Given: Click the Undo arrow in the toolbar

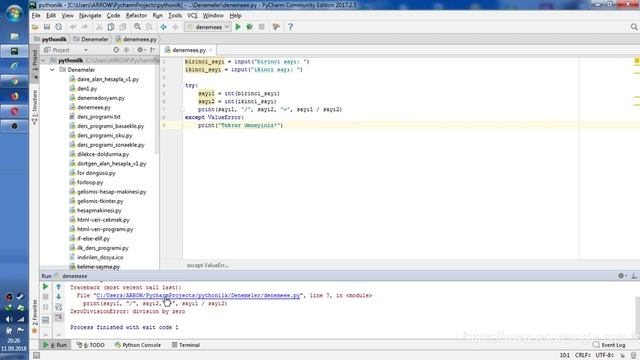Looking at the screenshot, I should pos(73,27).
